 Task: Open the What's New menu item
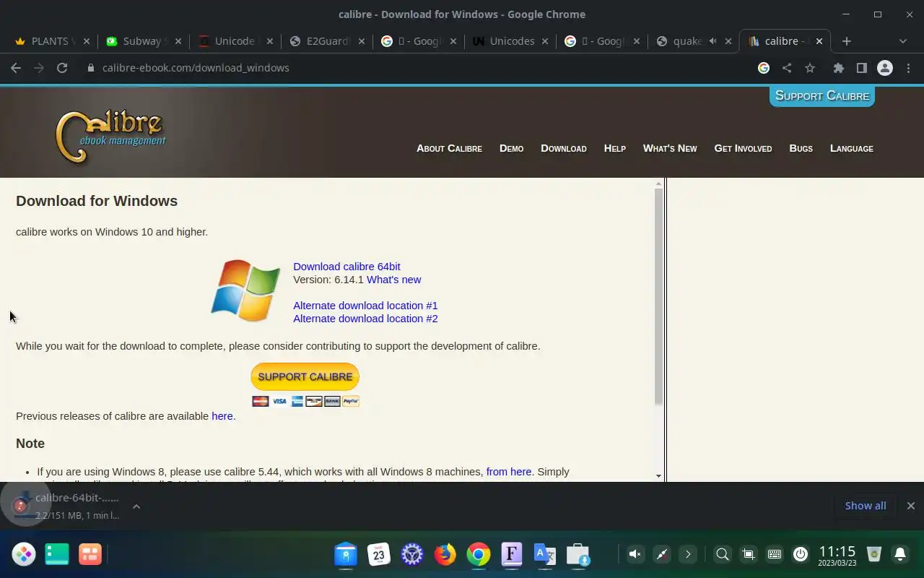click(x=670, y=148)
